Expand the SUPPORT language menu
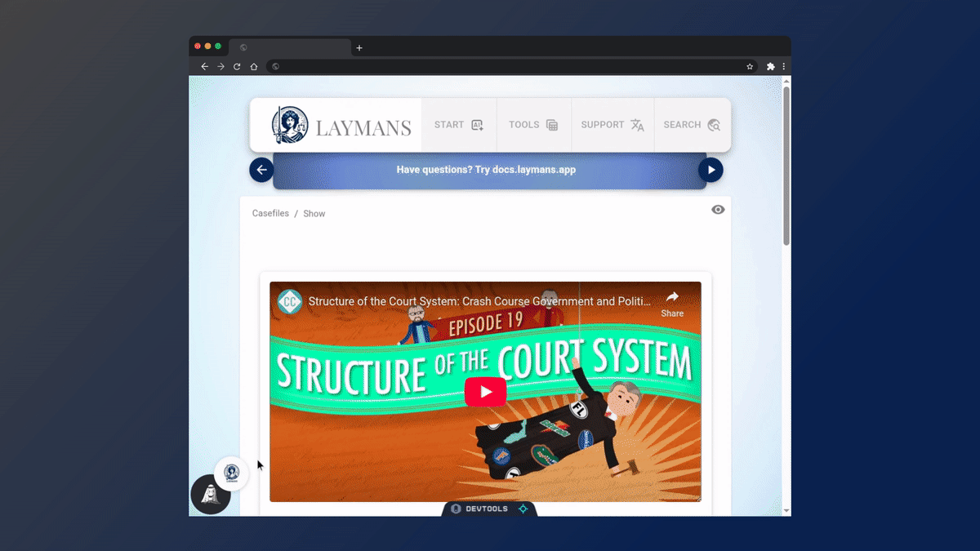 click(x=612, y=125)
